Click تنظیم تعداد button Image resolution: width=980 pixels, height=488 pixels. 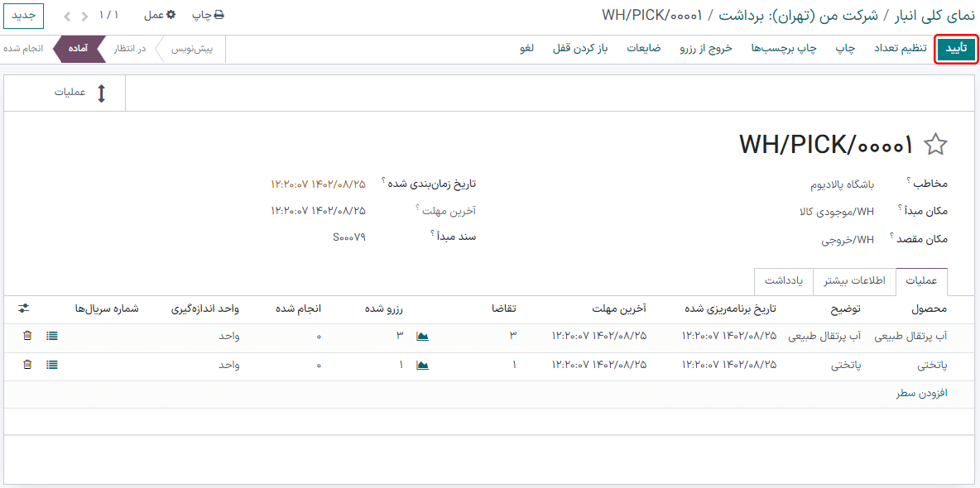[900, 50]
